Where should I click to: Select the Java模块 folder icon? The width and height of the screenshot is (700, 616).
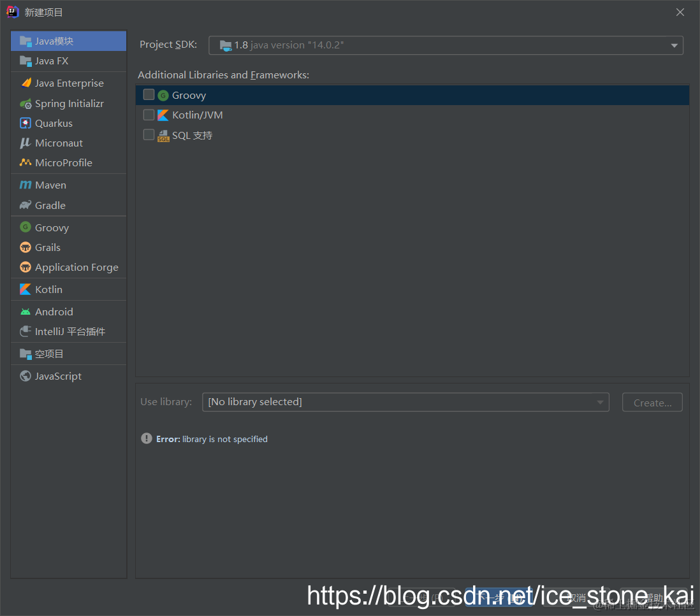[26, 41]
